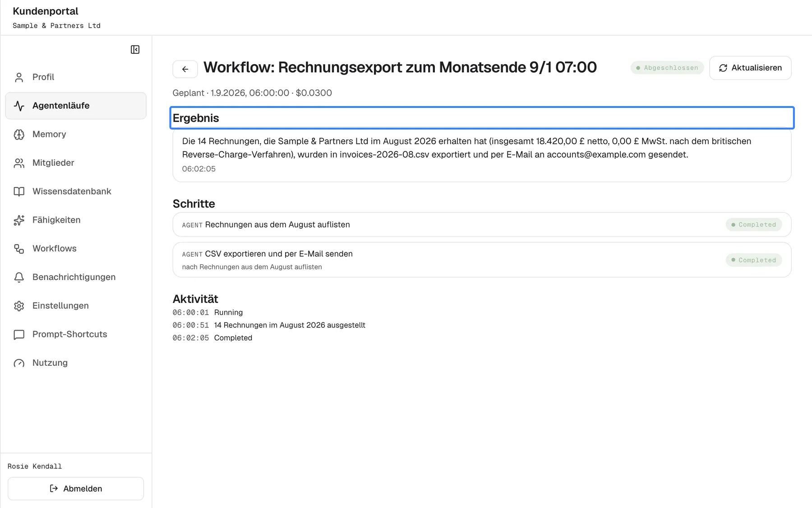Click activity entry 06:00:01 Running

click(208, 312)
